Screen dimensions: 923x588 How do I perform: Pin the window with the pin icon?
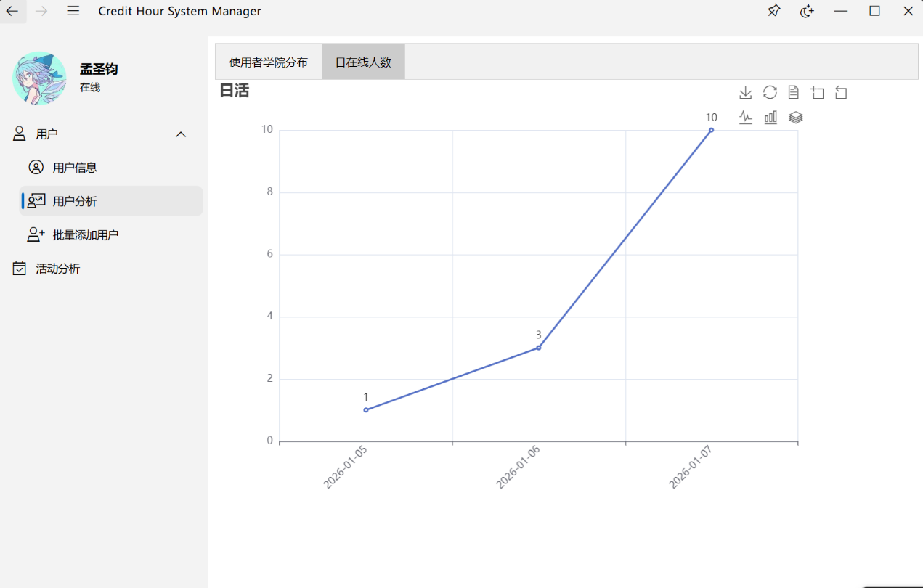pos(774,11)
